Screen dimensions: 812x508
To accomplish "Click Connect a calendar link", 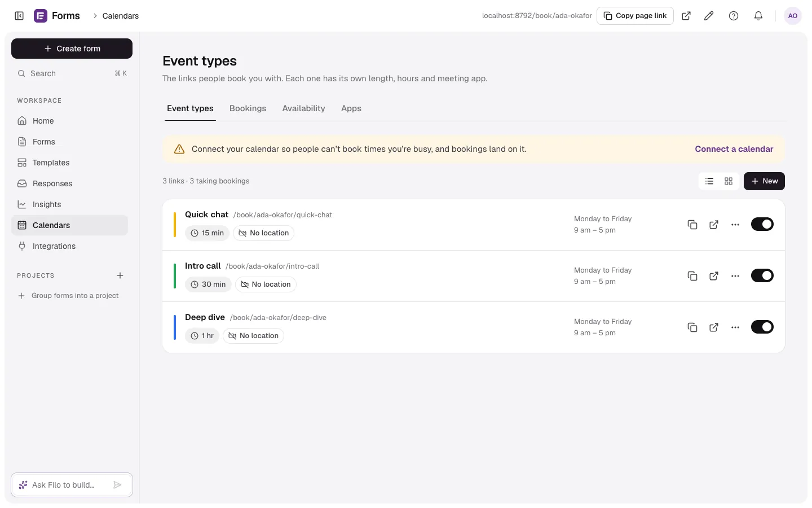I will coord(734,149).
